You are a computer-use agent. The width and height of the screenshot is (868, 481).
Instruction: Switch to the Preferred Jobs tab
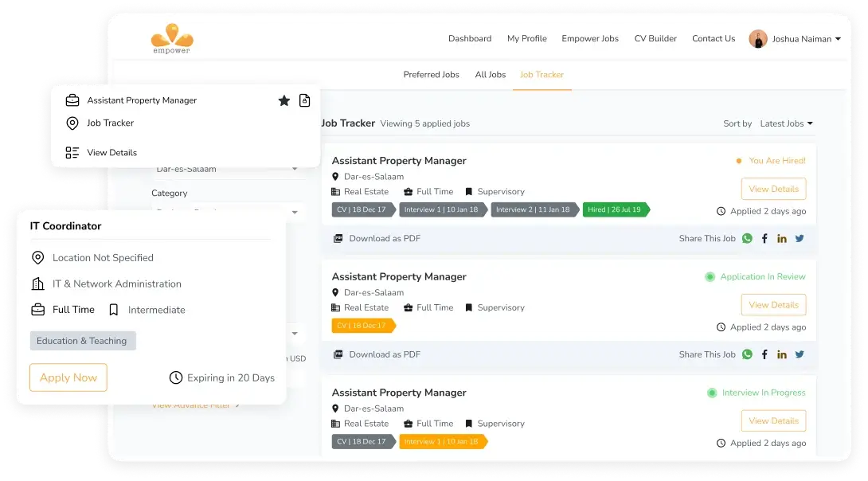click(431, 74)
